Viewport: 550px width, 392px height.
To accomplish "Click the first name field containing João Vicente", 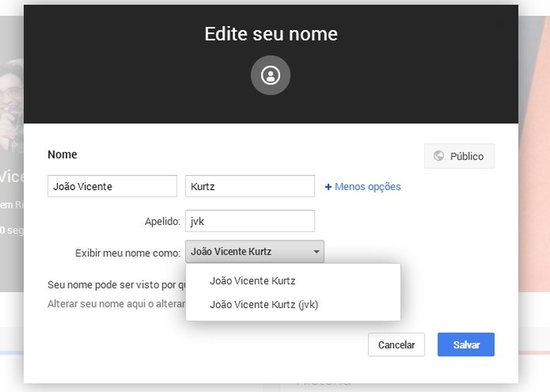I will click(x=112, y=186).
